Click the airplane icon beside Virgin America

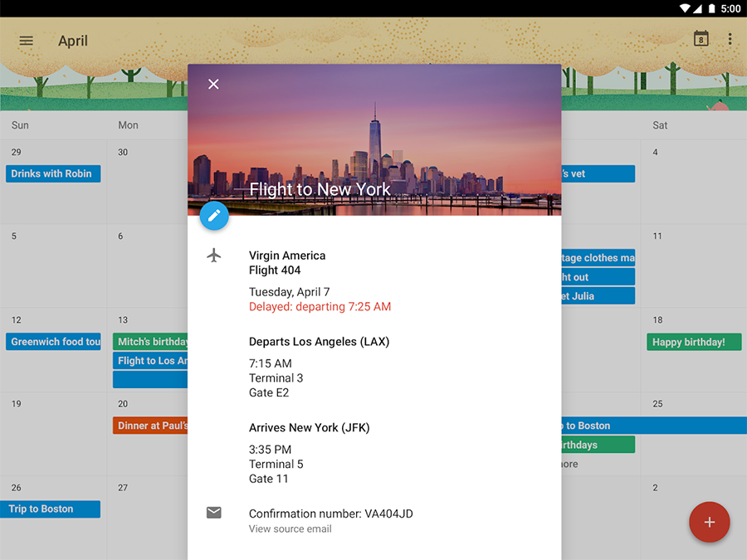click(214, 256)
